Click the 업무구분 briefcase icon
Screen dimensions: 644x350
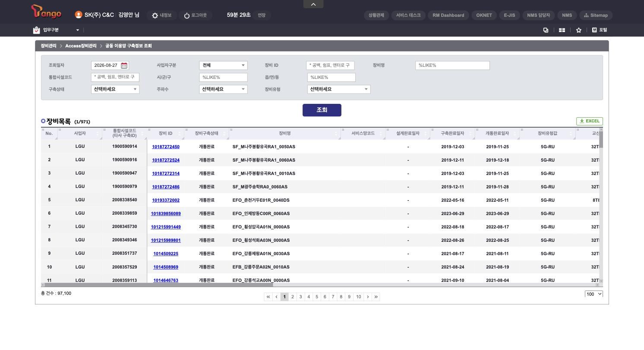[x=36, y=30]
